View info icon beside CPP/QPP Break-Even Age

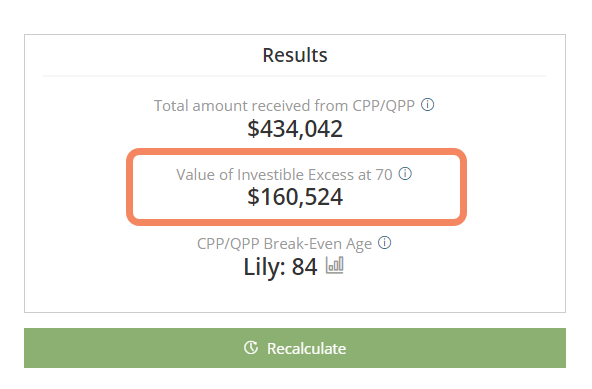click(385, 242)
